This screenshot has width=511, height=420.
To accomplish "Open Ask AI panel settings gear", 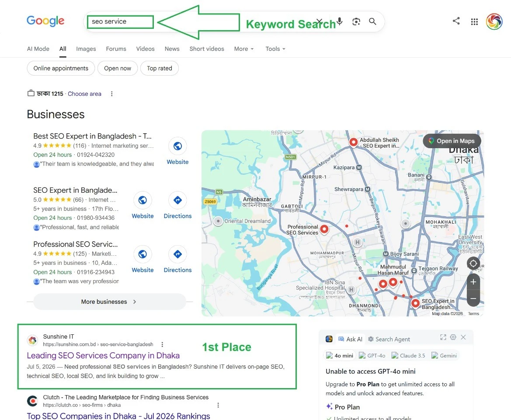I will 453,337.
